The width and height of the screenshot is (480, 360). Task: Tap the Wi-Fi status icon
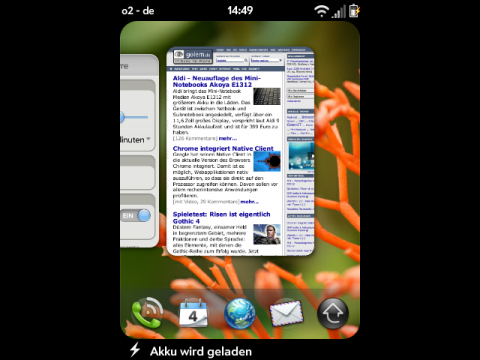tap(321, 11)
